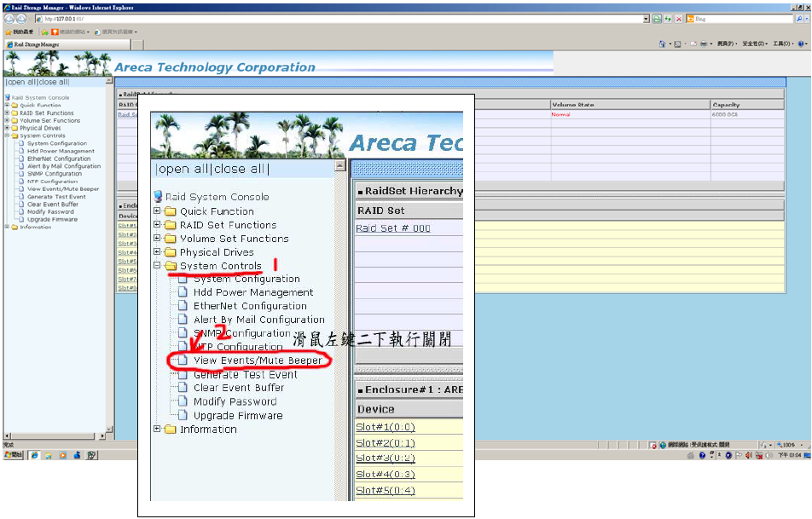Click the refresh icon beside the address bar
Screen dimensions: 812x519
(668, 18)
